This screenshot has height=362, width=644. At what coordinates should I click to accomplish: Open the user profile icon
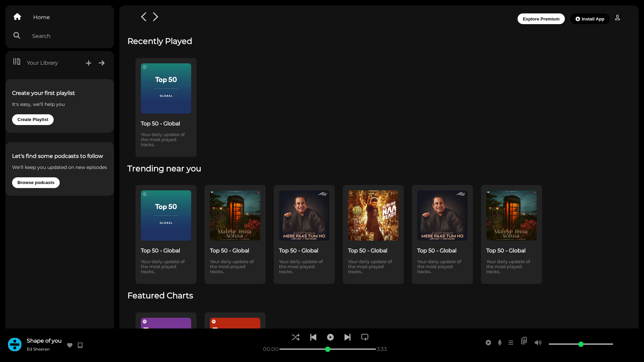(x=618, y=17)
